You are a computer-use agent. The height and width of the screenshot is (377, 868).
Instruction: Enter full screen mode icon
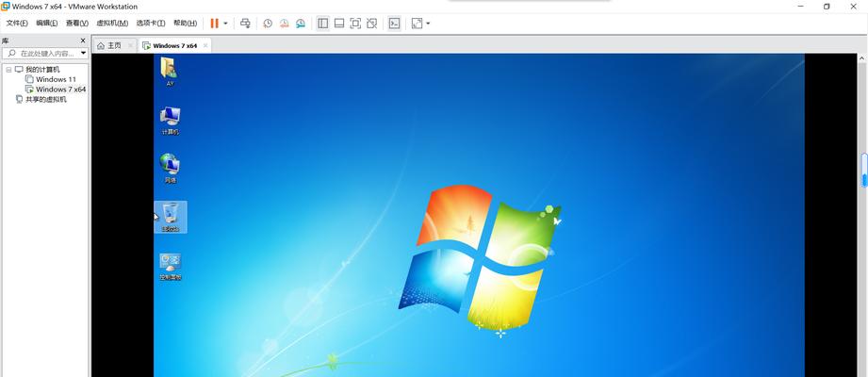(355, 24)
